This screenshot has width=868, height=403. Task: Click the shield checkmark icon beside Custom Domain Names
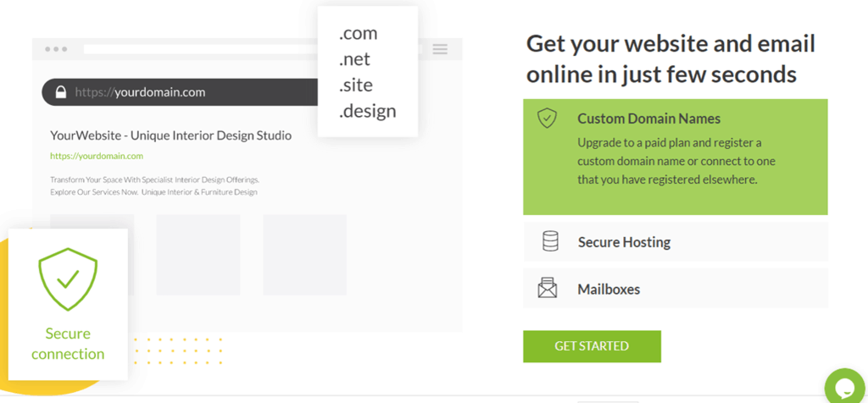pyautogui.click(x=548, y=119)
